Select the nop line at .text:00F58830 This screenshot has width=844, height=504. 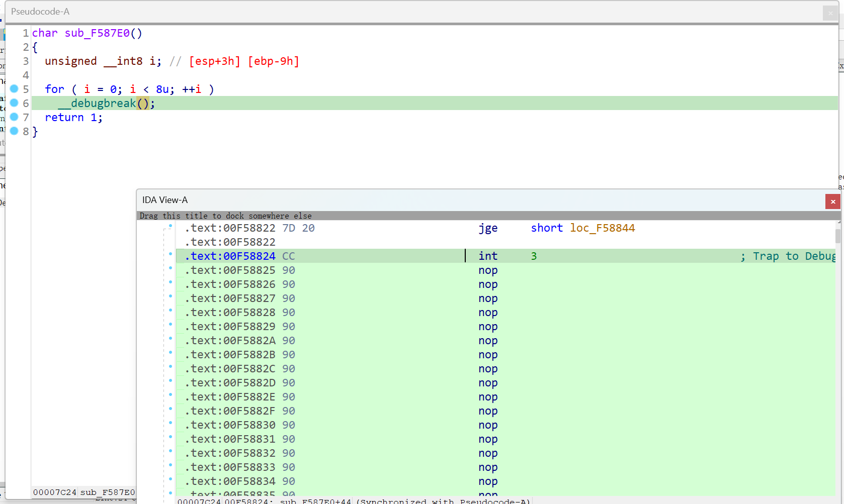[505, 425]
